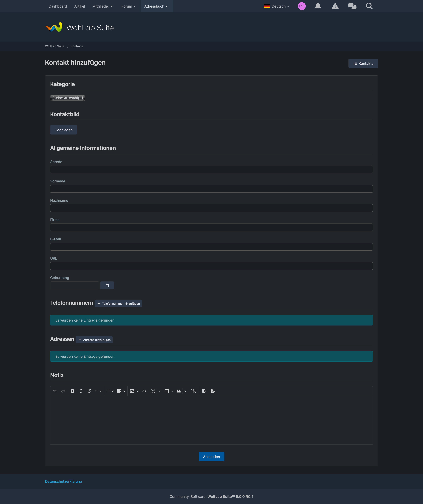Open the Geburtstag calendar picker
This screenshot has width=423, height=504.
(x=107, y=285)
